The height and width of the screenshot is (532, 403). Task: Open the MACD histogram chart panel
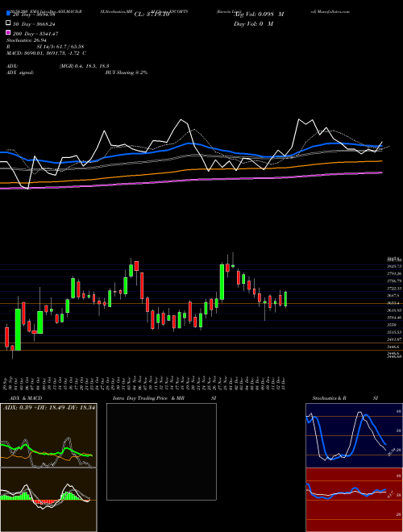click(48, 500)
